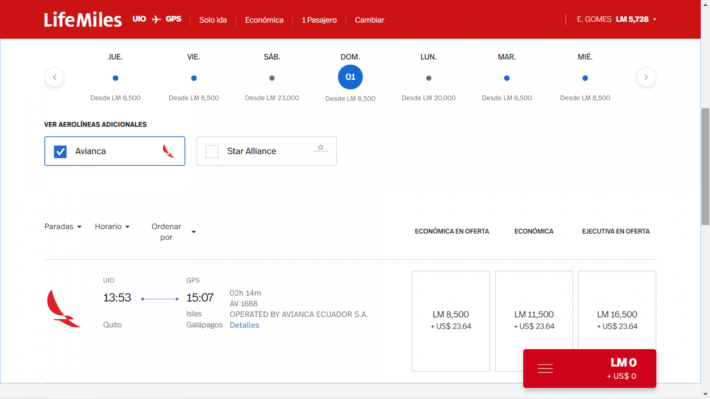Select Tuesday date dot (MAR.)
The height and width of the screenshot is (399, 710).
(507, 78)
